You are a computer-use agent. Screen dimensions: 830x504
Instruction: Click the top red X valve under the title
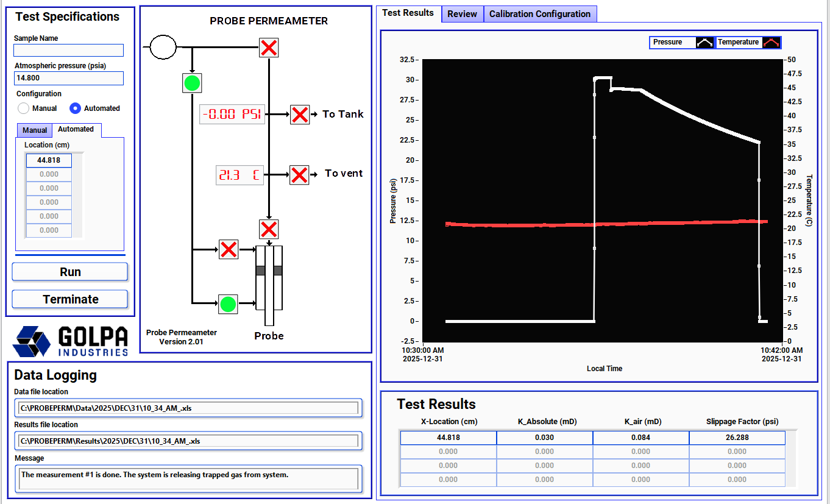tap(269, 48)
